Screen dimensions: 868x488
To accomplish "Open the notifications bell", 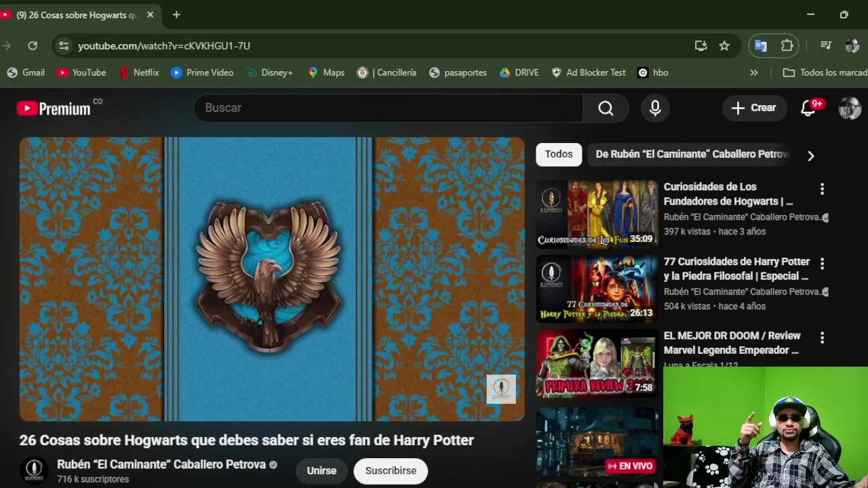I will coord(808,108).
